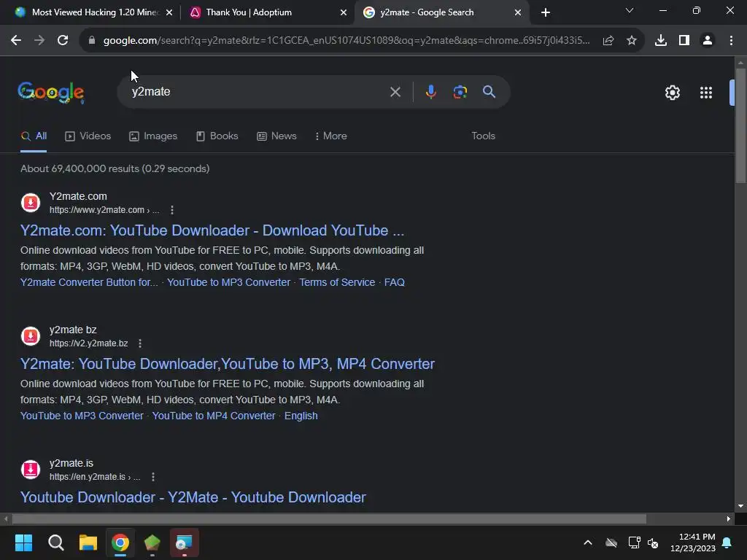Click the share page icon in address bar
The width and height of the screenshot is (747, 560).
(x=608, y=41)
